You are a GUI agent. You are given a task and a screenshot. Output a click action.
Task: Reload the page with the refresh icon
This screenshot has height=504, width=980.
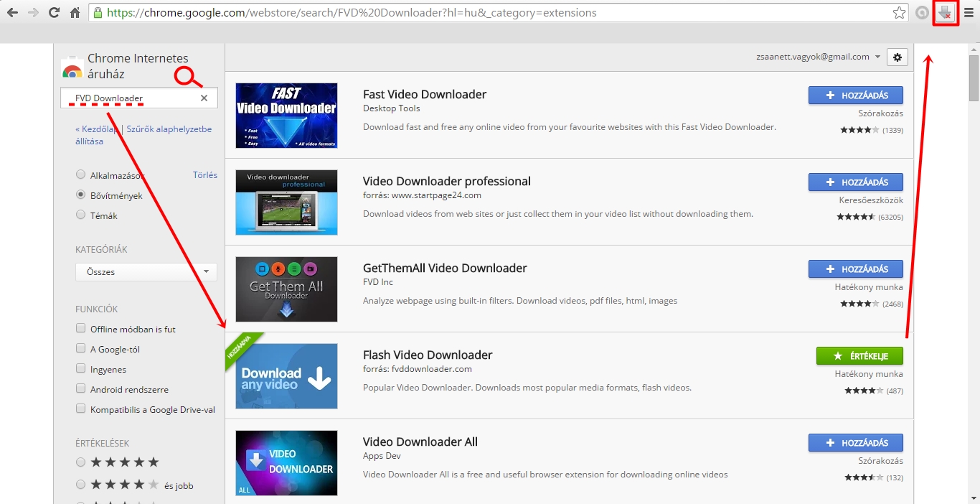pyautogui.click(x=54, y=12)
